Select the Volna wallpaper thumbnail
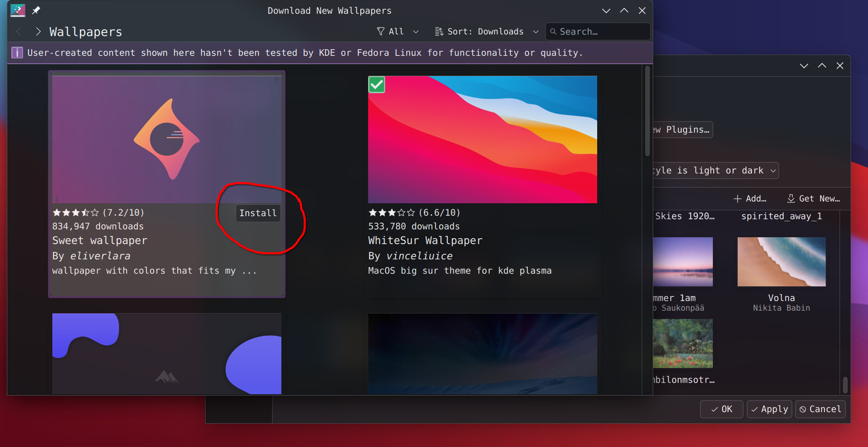This screenshot has height=447, width=868. [x=781, y=262]
